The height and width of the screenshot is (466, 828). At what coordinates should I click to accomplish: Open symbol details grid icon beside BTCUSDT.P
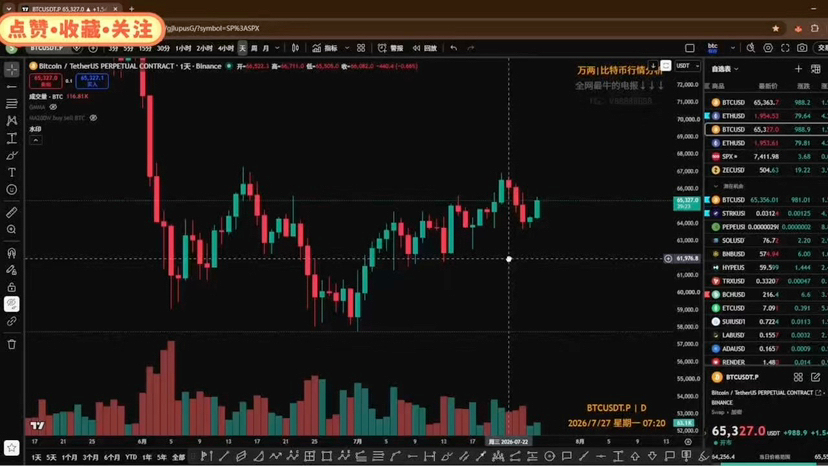point(798,377)
